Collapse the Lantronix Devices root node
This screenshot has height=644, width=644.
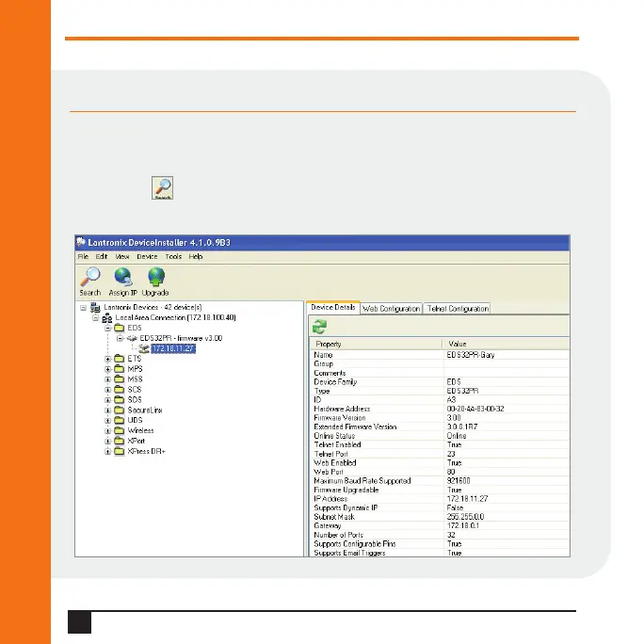[84, 308]
